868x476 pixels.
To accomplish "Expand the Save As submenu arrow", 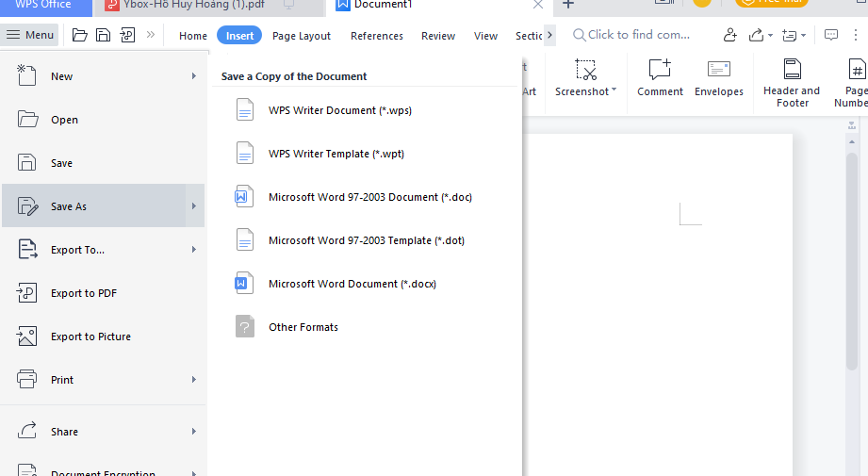I will point(194,205).
